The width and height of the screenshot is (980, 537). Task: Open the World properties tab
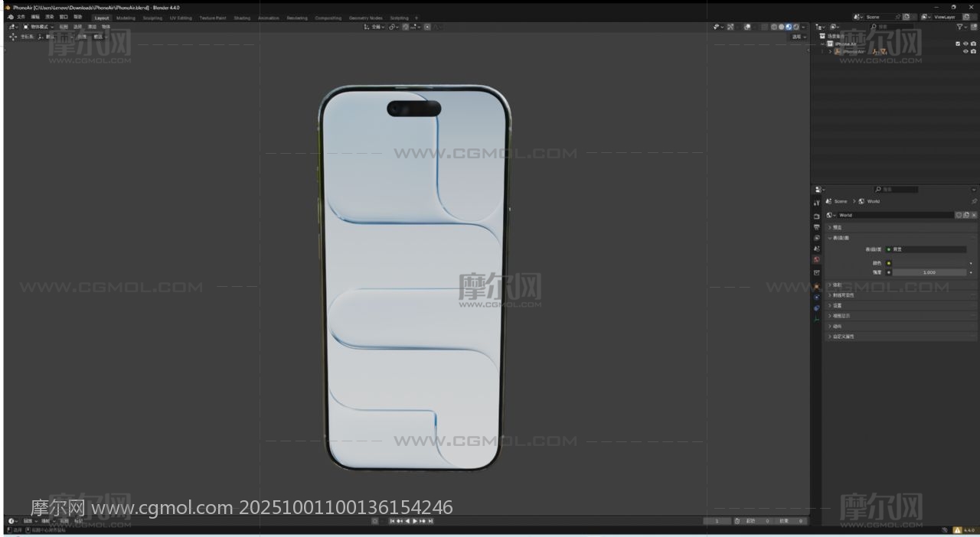click(x=817, y=260)
